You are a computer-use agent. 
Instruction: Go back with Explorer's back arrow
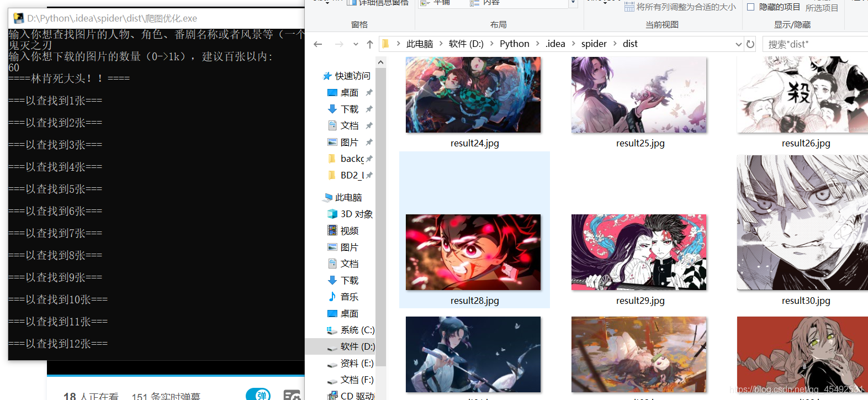click(x=317, y=44)
